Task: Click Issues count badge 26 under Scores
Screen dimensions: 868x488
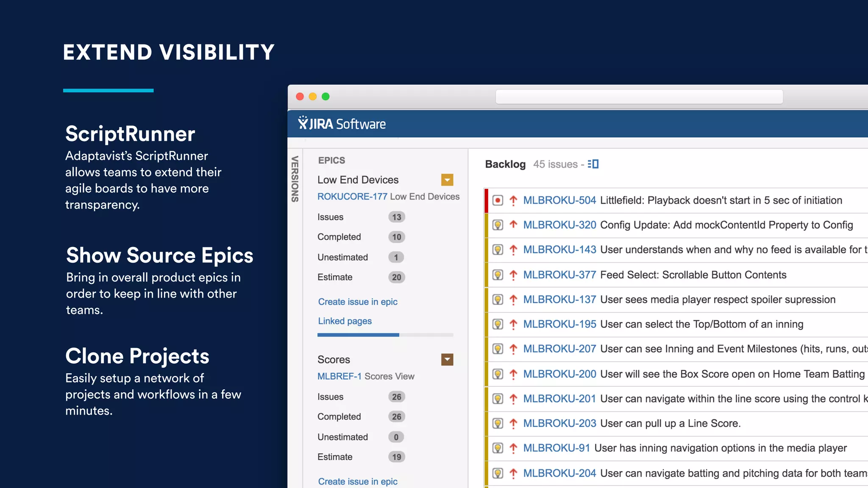Action: click(397, 396)
